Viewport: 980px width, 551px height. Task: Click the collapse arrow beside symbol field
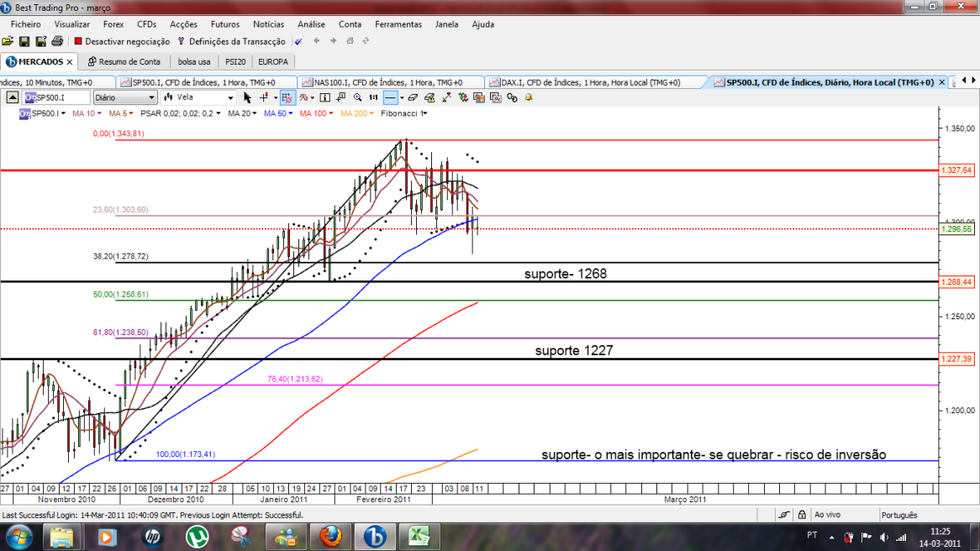click(13, 97)
